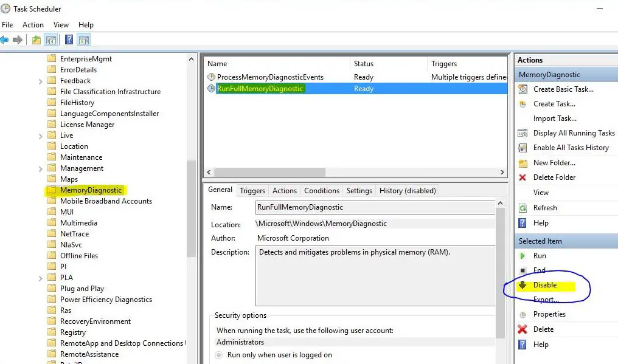Image resolution: width=618 pixels, height=364 pixels.
Task: Click the Help icon under Selected Item
Action: (x=523, y=345)
